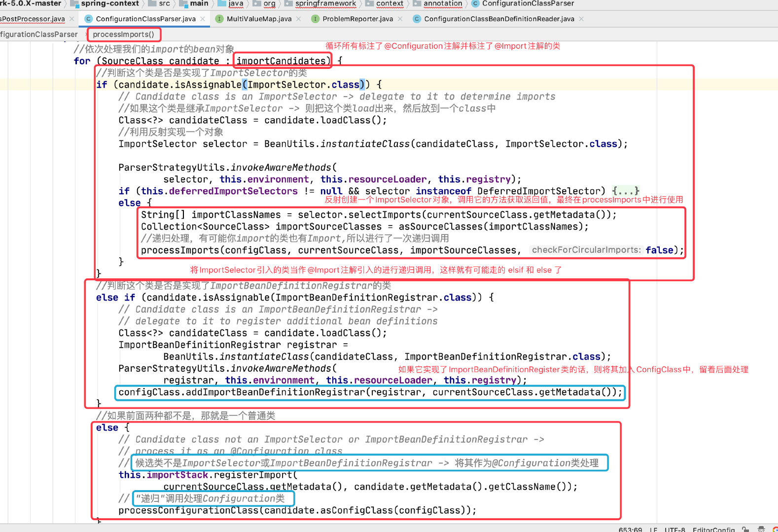The image size is (778, 532).
Task: Close the sPostProcessor.java tab
Action: point(71,19)
